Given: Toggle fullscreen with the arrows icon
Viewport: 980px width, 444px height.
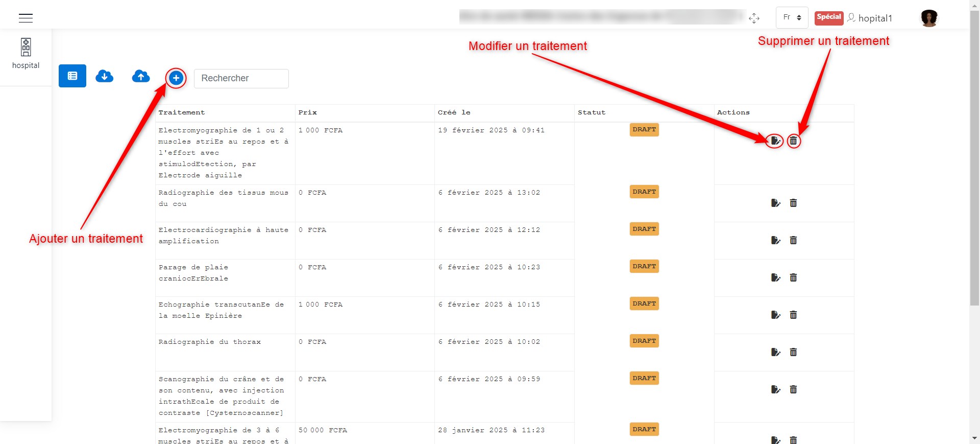Looking at the screenshot, I should coord(754,18).
